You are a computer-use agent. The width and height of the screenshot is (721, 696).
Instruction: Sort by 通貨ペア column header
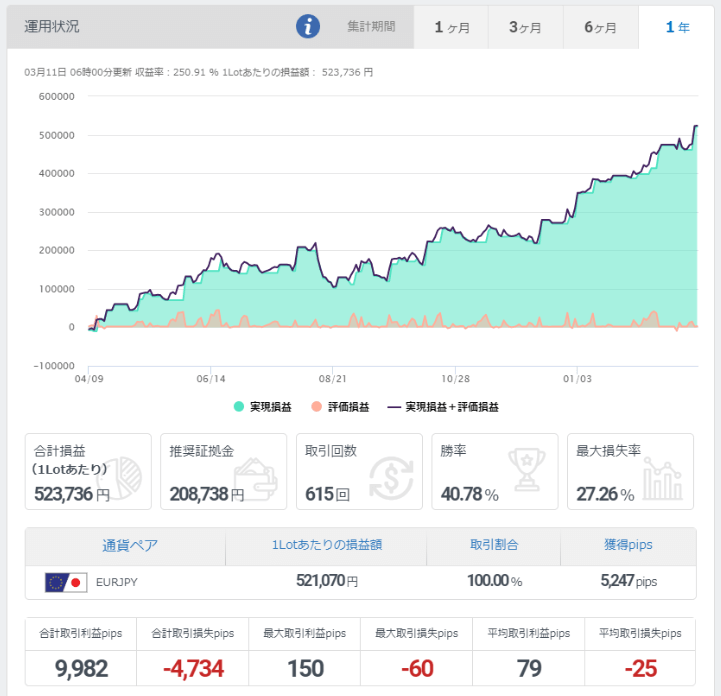coord(130,545)
